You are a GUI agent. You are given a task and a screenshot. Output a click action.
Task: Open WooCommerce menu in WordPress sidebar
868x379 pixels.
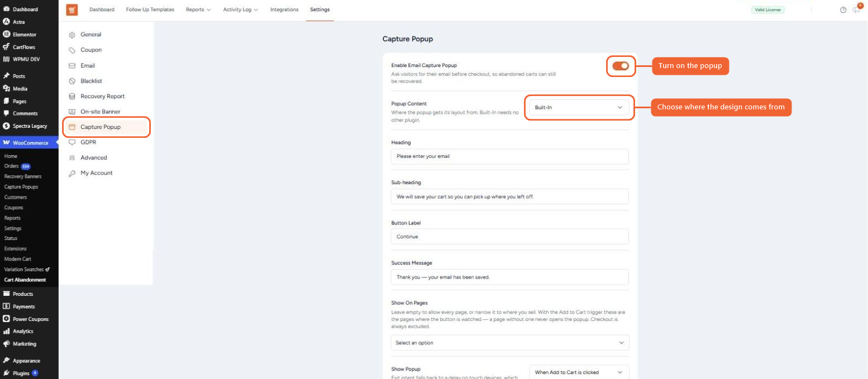pyautogui.click(x=29, y=143)
